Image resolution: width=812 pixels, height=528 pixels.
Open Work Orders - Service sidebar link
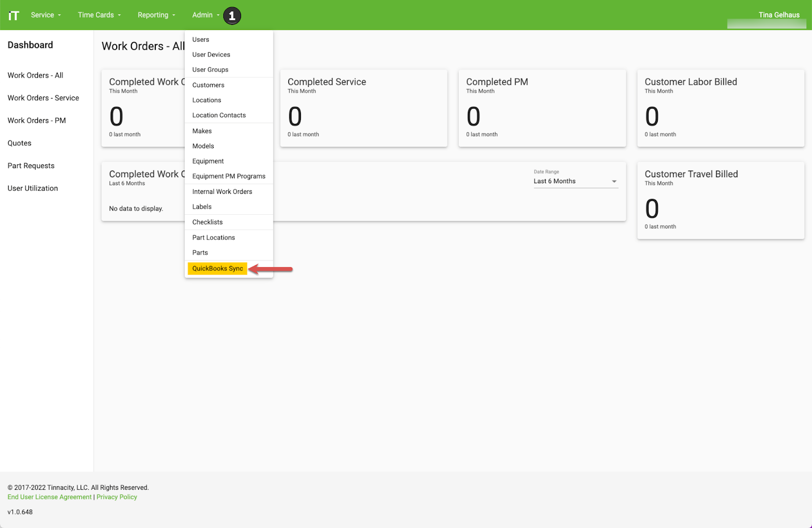[x=43, y=98]
